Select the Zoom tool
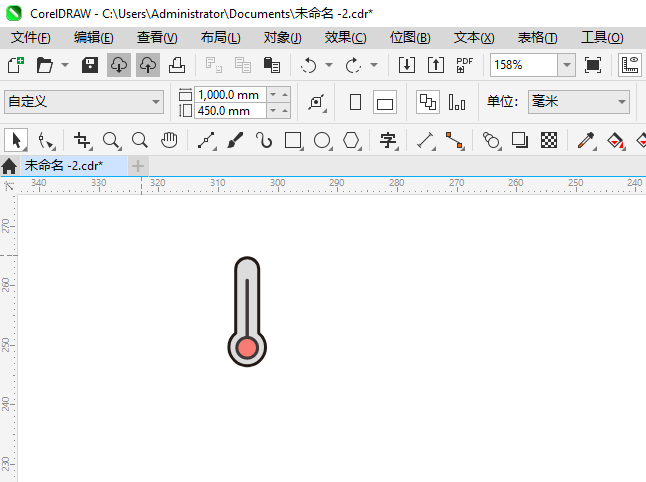 112,140
